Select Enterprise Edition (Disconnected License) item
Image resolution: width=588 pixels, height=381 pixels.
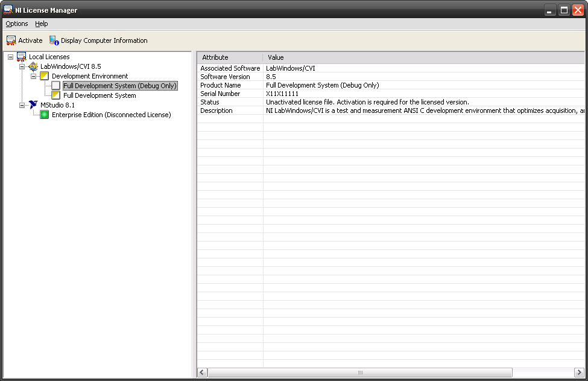tap(111, 115)
